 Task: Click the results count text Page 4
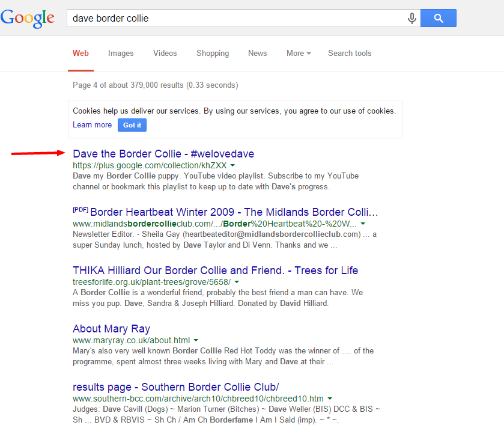[155, 85]
